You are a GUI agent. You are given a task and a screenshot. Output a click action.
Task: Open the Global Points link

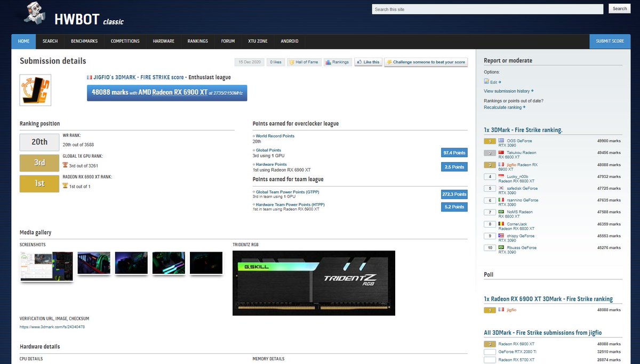[x=268, y=150]
